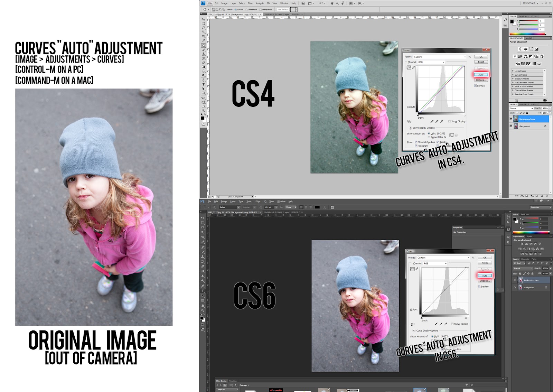Viewport: 553px width, 392px height.
Task: Enable the Show Clipping checkbox
Action: pyautogui.click(x=450, y=121)
